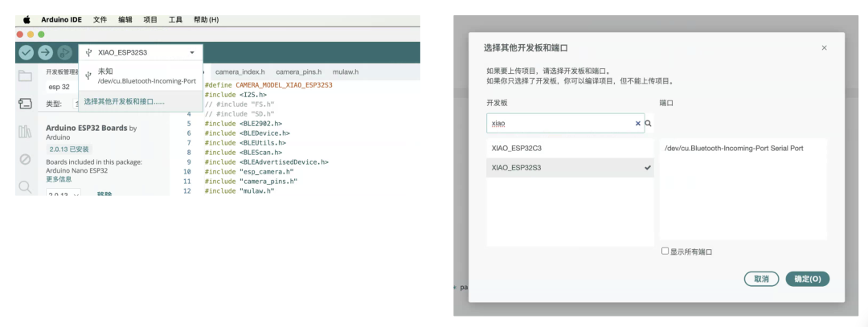Close the board and port dialog

[x=825, y=47]
